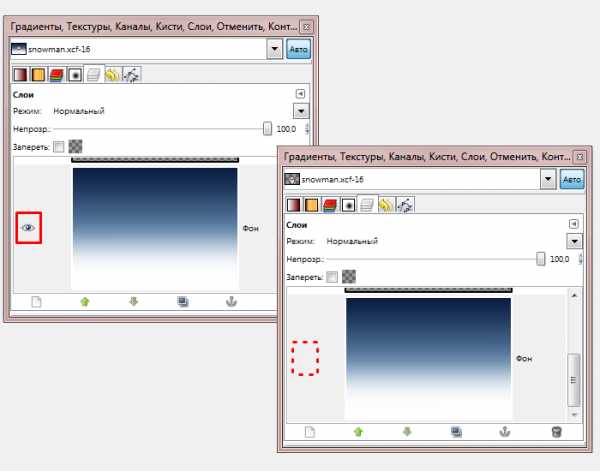This screenshot has height=471, width=600.
Task: Create new layer in back window
Action: pos(36,302)
